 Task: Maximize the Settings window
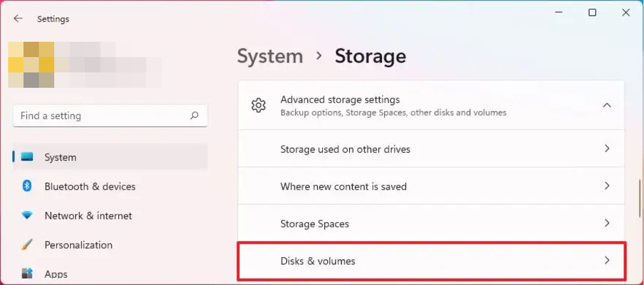592,13
